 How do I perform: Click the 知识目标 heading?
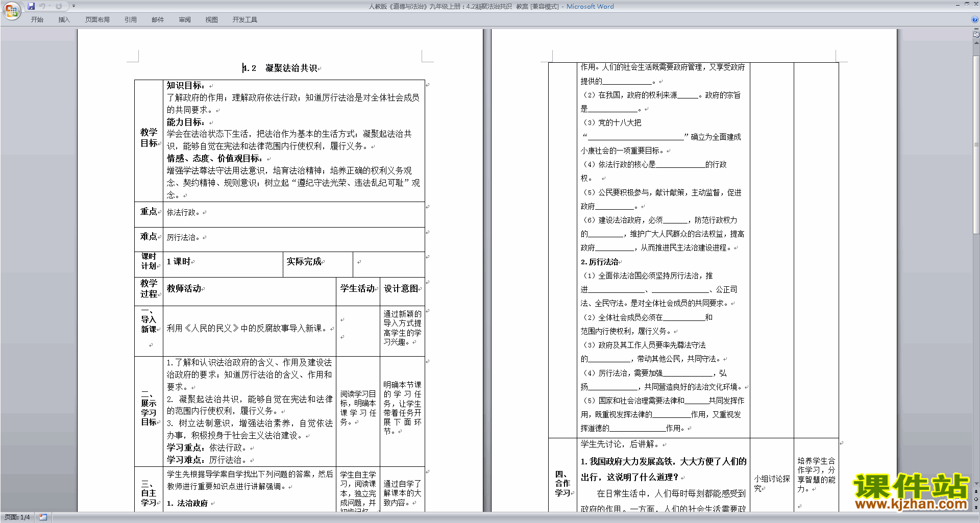point(186,86)
